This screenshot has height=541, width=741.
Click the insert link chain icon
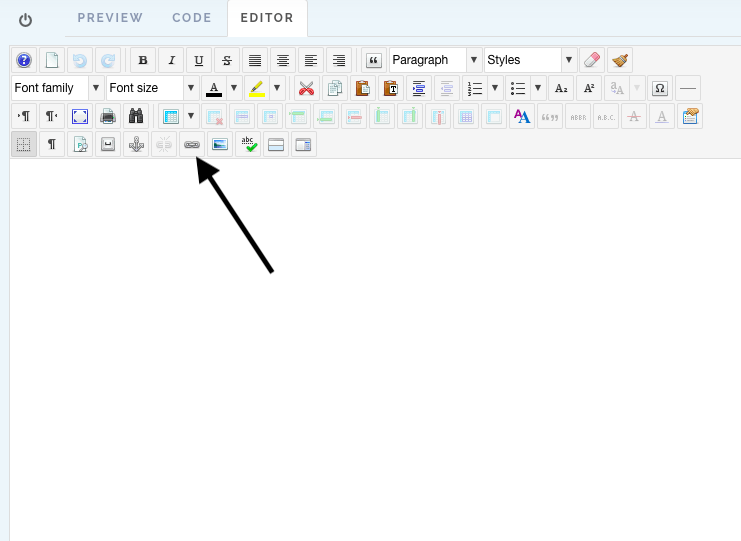[x=192, y=145]
